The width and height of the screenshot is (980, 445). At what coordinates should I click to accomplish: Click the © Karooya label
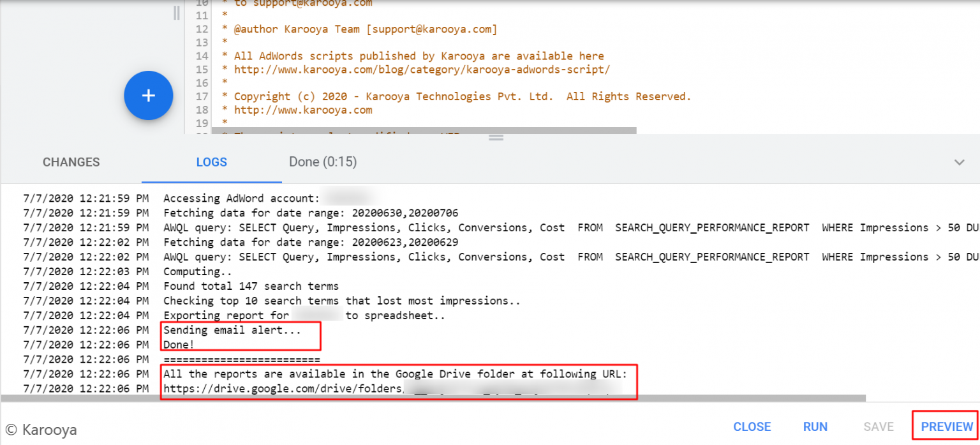pos(40,430)
